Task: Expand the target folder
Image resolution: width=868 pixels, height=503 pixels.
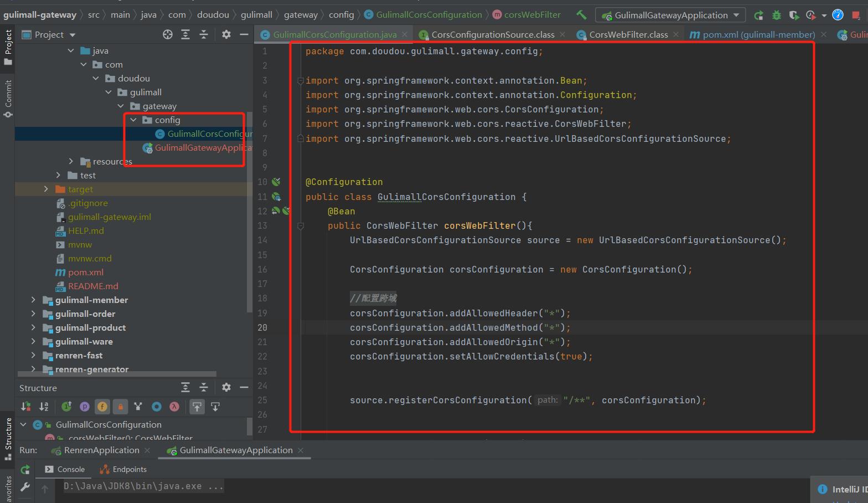Action: 46,189
